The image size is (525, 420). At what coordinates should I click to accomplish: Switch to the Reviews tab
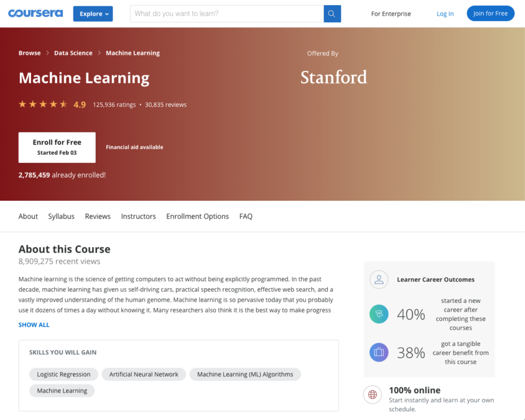[98, 216]
